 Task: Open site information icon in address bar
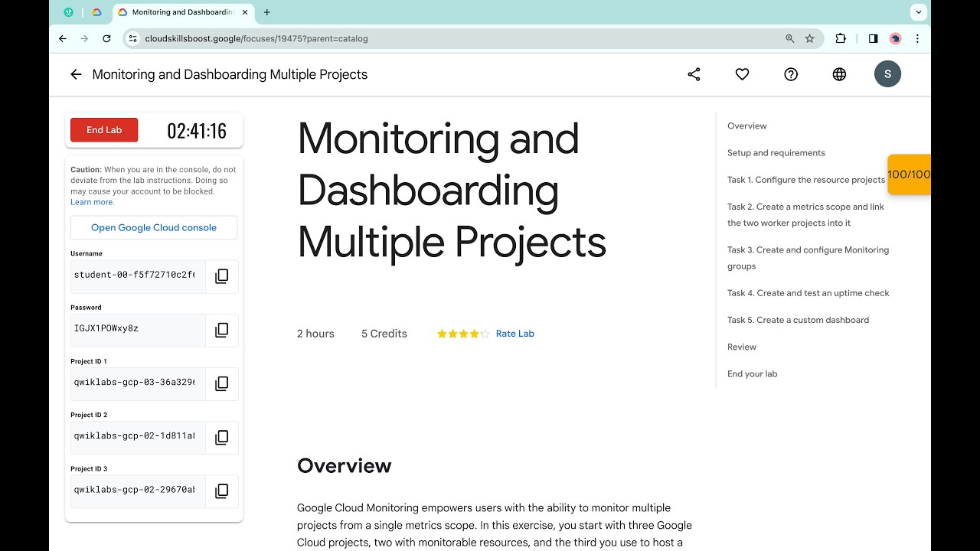point(132,38)
